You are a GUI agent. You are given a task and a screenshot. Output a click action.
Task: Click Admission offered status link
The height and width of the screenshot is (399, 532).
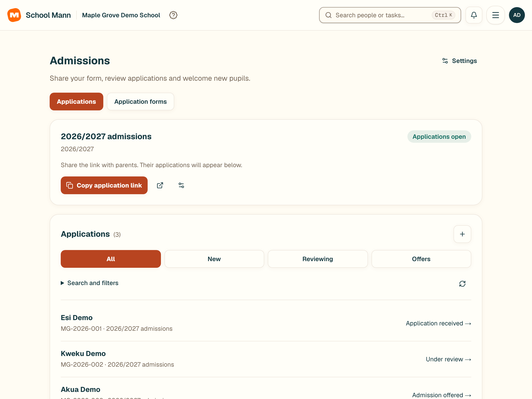point(441,395)
